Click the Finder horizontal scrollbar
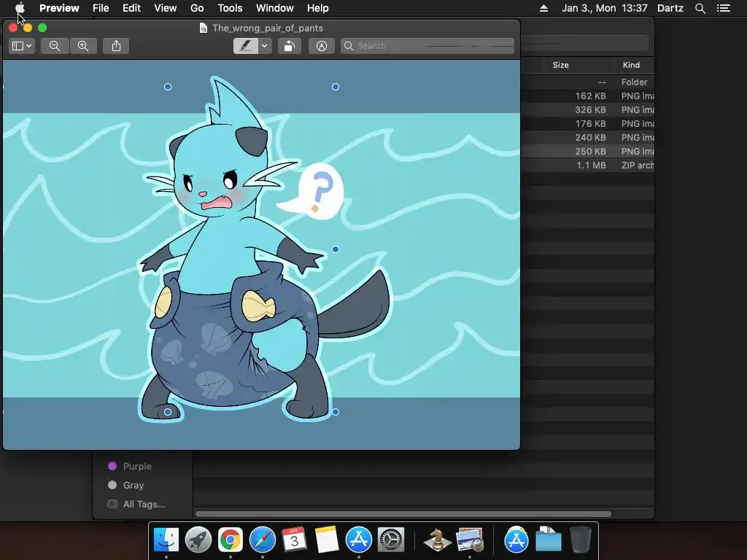The image size is (747, 560). tap(403, 514)
